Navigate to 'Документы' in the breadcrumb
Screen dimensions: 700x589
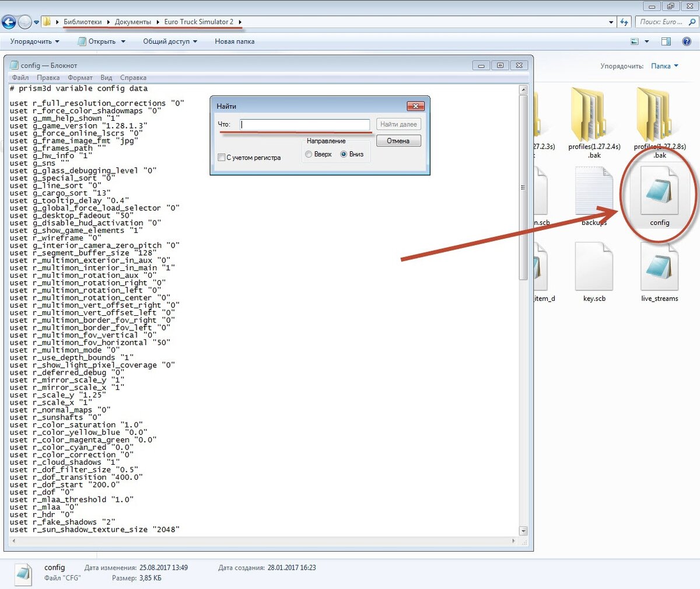tap(133, 22)
